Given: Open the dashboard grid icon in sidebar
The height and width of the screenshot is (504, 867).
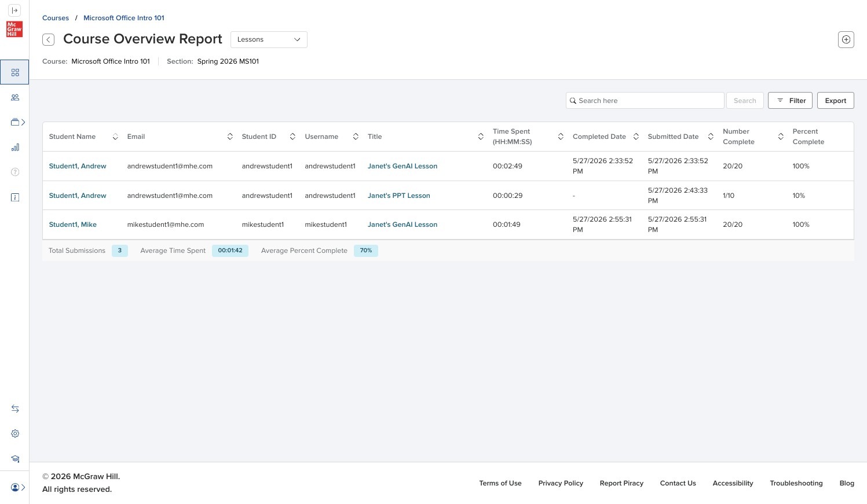Looking at the screenshot, I should pyautogui.click(x=15, y=72).
